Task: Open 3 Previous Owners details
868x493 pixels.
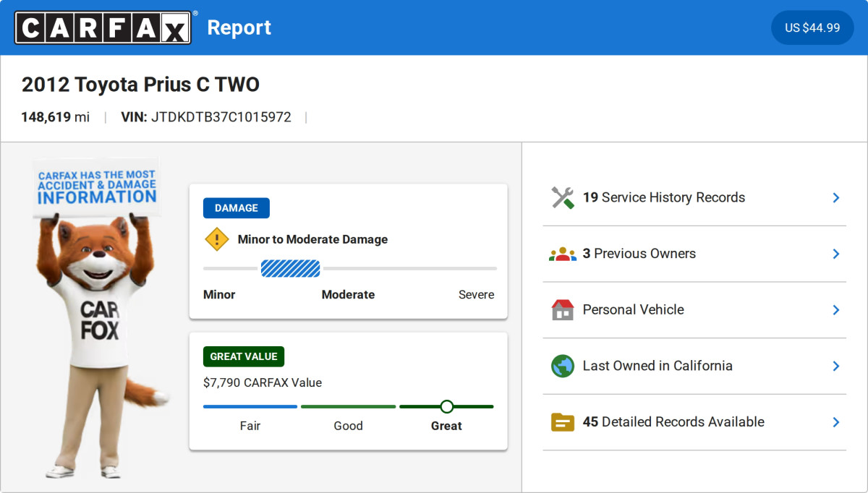Action: coord(694,254)
